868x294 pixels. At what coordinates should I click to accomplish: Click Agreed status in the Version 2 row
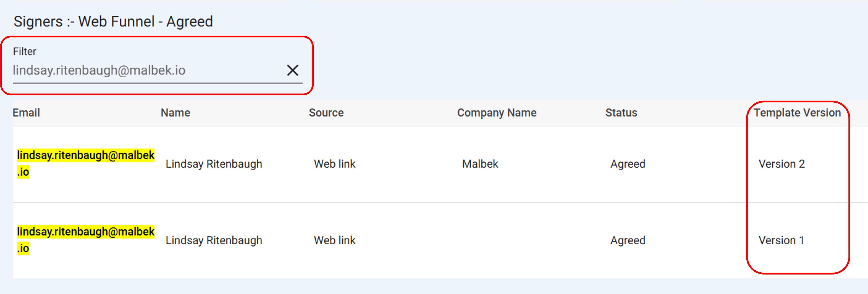coord(628,164)
